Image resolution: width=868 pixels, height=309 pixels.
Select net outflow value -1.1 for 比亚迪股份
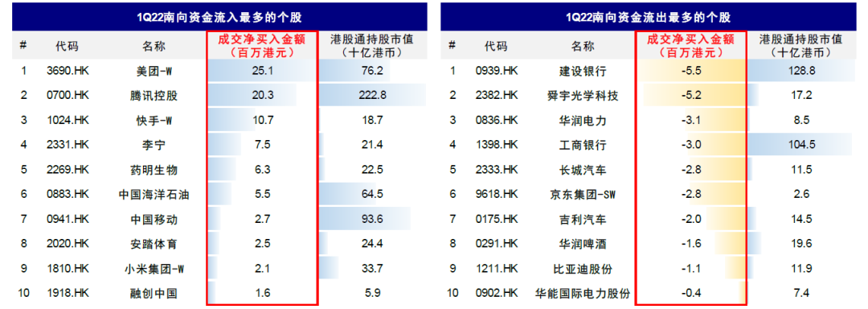(x=691, y=269)
